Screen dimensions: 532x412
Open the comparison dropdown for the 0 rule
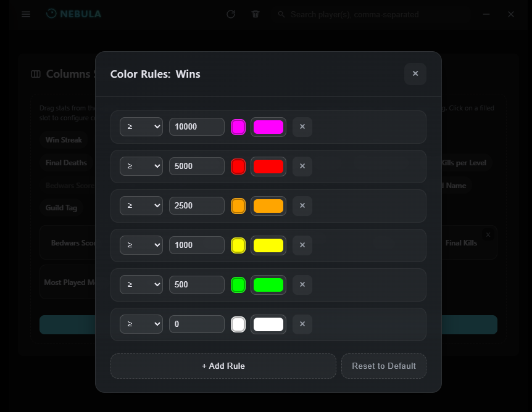[141, 324]
